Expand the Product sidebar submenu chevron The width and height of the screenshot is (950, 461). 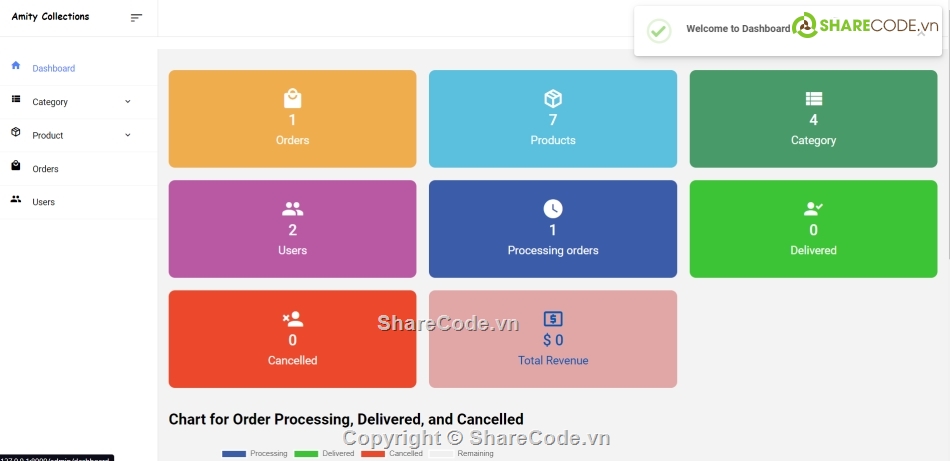coord(127,135)
